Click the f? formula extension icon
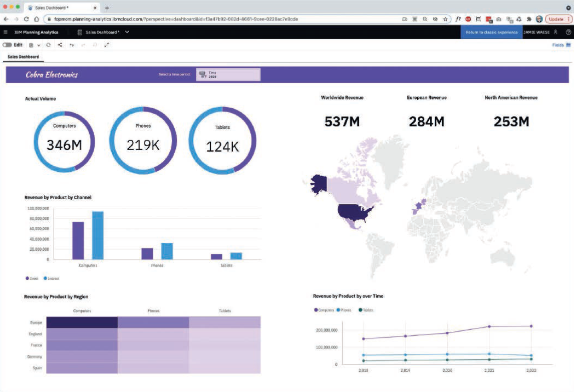Viewport: 574px width, 392px height. click(458, 19)
